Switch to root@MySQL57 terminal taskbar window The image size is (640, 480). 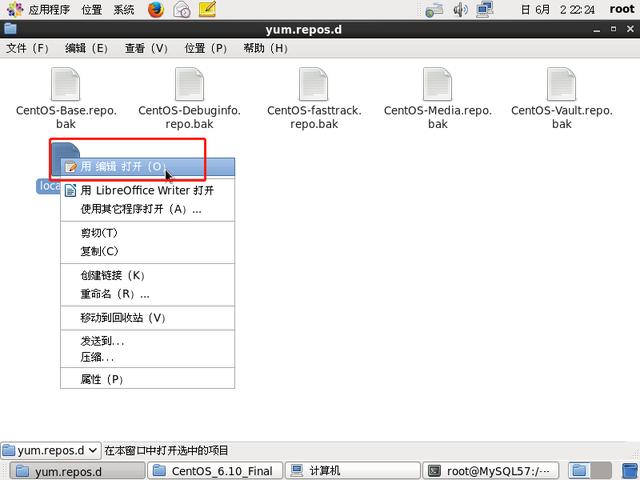tap(490, 471)
